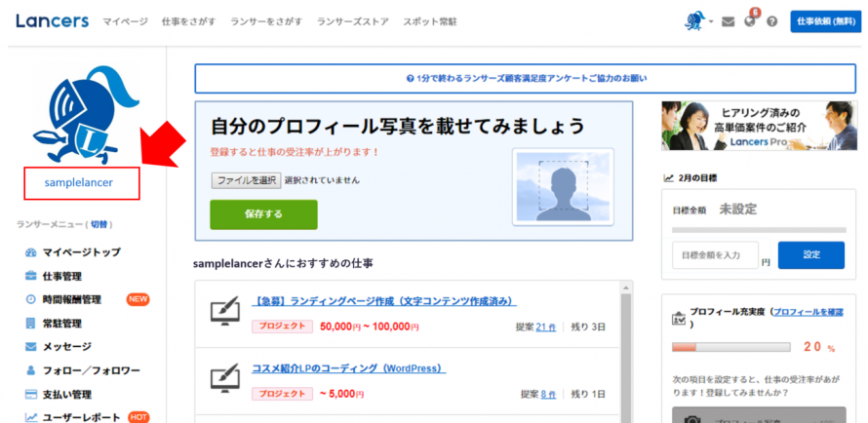Open the Lancers home logo
868x423 pixels.
[52, 21]
